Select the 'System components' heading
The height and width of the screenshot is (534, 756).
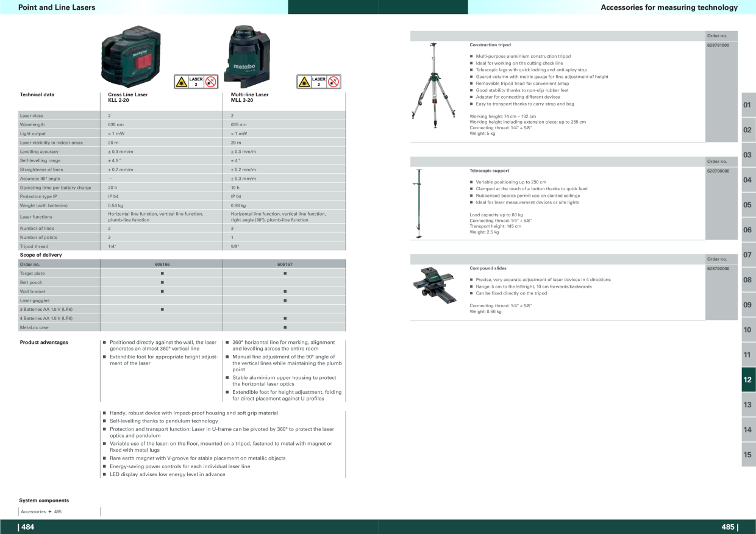44,500
